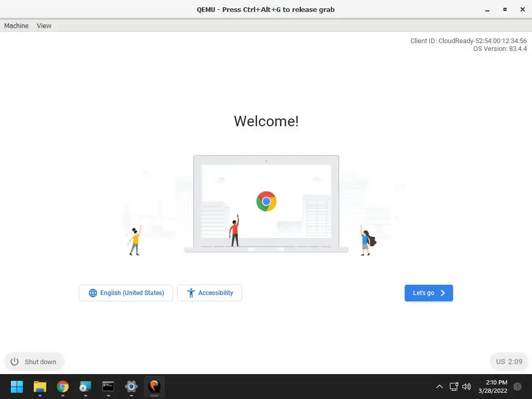
Task: Open the taskbar clock showing 2:10 PM
Action: [493, 387]
